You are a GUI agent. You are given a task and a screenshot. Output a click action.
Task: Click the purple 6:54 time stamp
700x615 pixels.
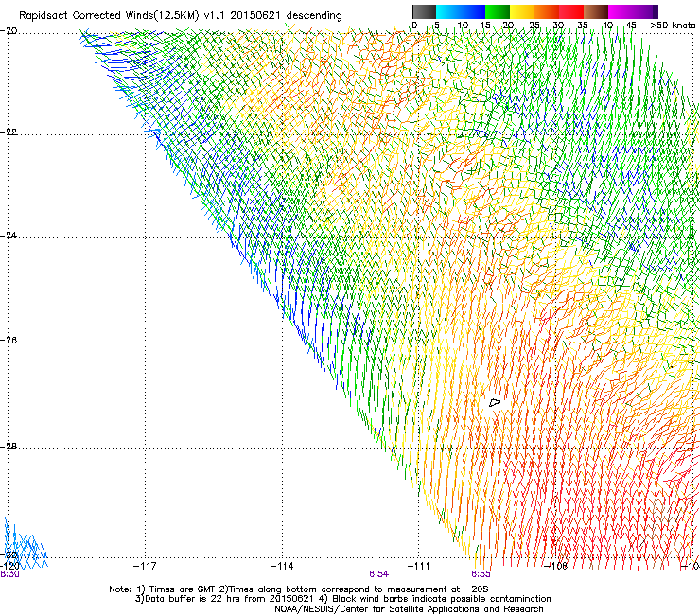(x=378, y=574)
